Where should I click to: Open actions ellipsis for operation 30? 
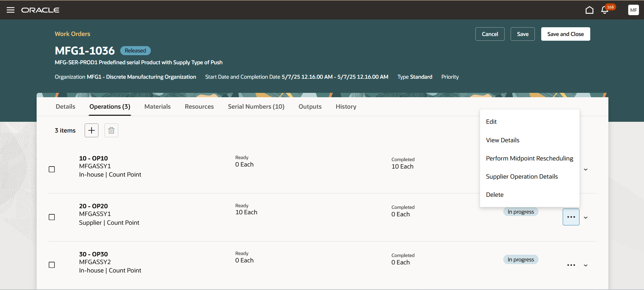tap(571, 265)
